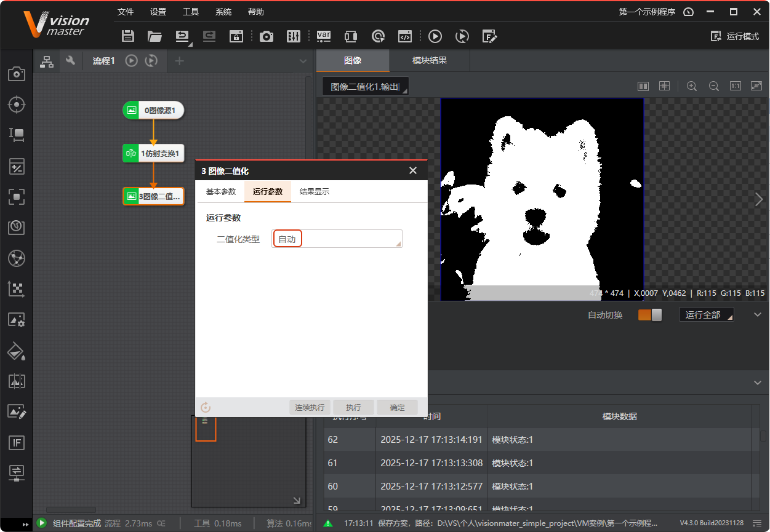Click the undo arrow in toolbar
Screen dimensions: 770x532
(x=183, y=36)
